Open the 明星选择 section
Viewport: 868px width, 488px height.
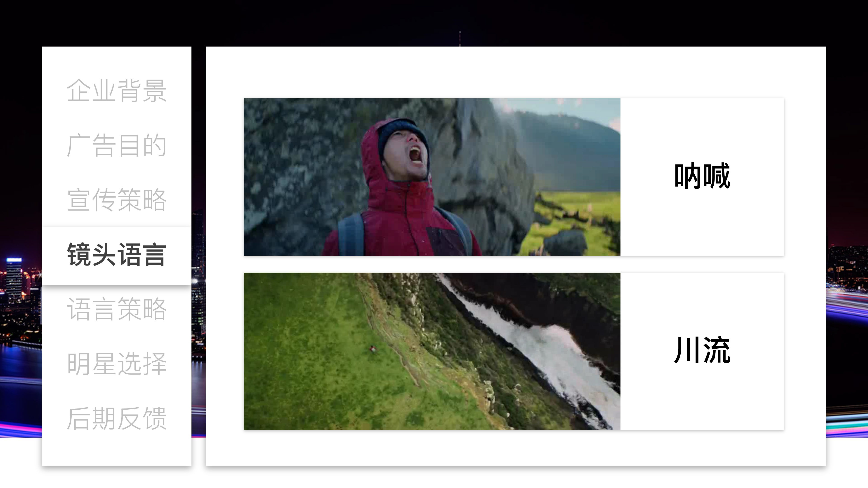point(117,364)
